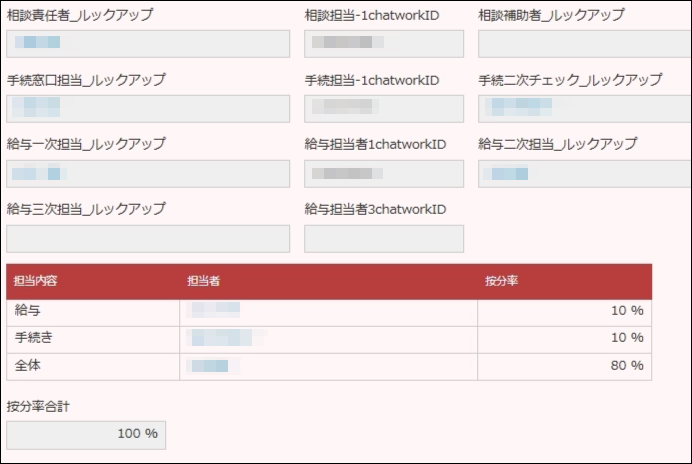Image resolution: width=692 pixels, height=464 pixels.
Task: Click the 相談責任者_ルックアップ input field
Action: point(148,44)
